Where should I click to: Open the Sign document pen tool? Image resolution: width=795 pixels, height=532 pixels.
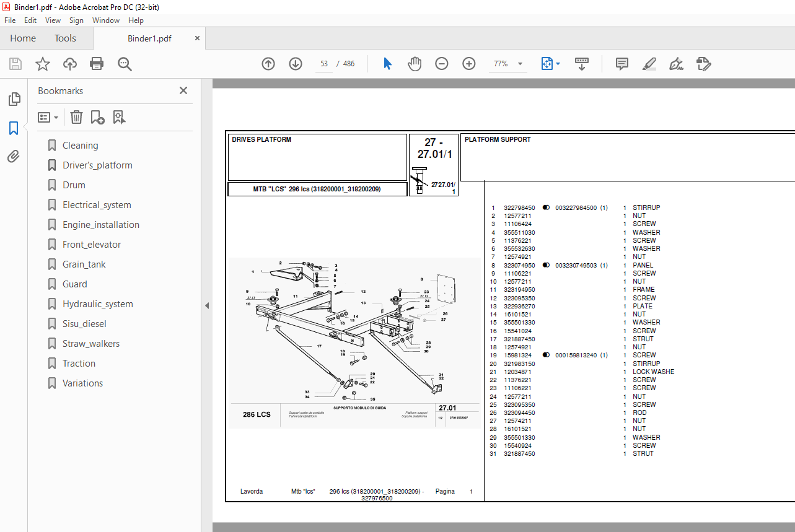[677, 64]
